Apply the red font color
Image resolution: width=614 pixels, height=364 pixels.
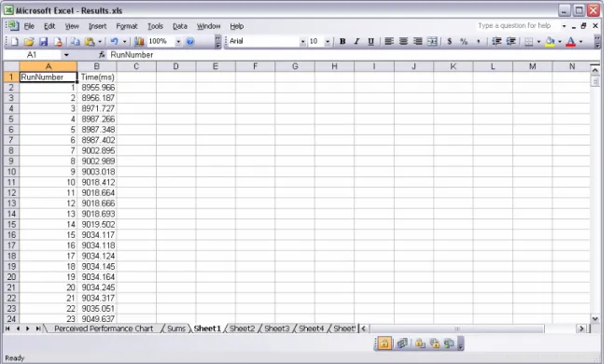(571, 41)
